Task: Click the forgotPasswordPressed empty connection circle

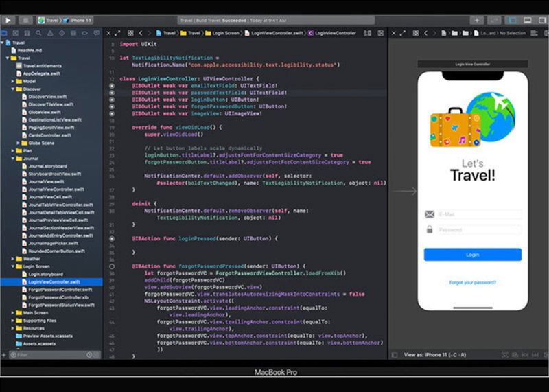Action: [112, 266]
